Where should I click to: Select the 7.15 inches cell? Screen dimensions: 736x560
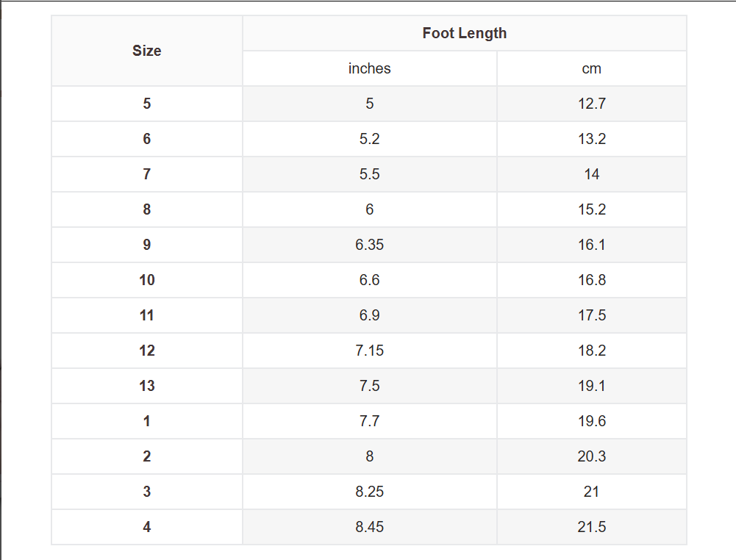click(369, 351)
